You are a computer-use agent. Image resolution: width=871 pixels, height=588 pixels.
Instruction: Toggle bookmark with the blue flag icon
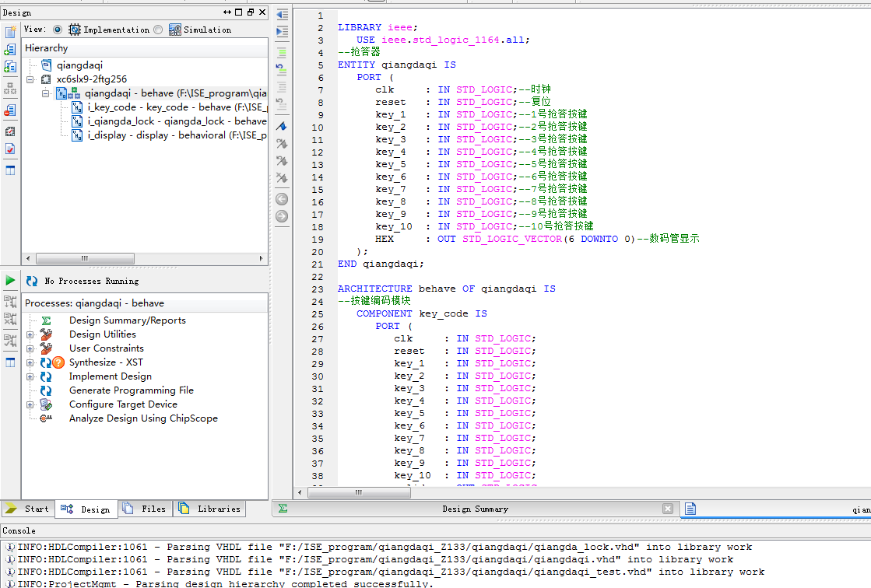click(282, 126)
